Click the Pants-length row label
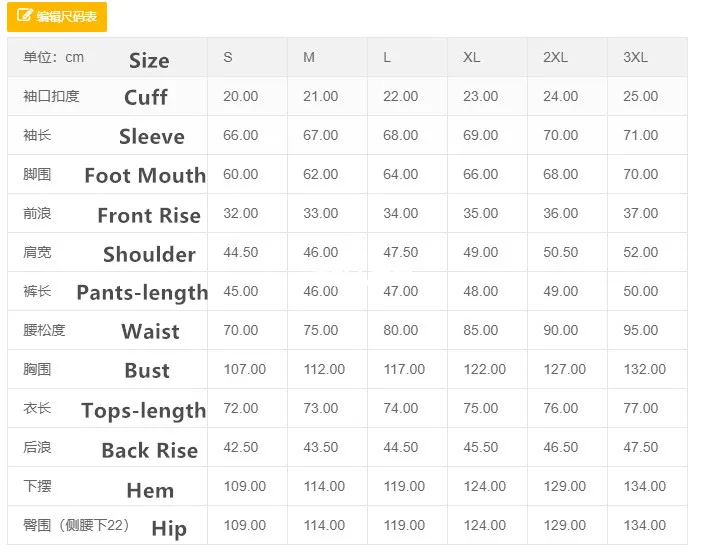Image resolution: width=723 pixels, height=555 pixels. (x=142, y=292)
